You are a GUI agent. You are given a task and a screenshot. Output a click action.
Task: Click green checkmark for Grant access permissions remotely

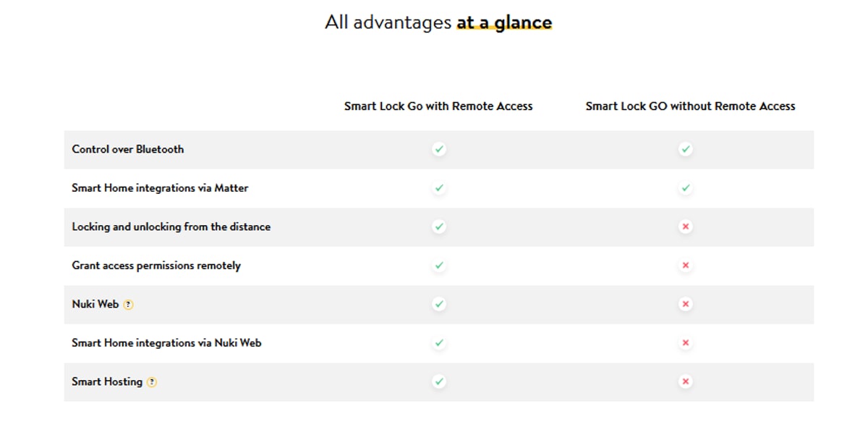[x=438, y=266]
